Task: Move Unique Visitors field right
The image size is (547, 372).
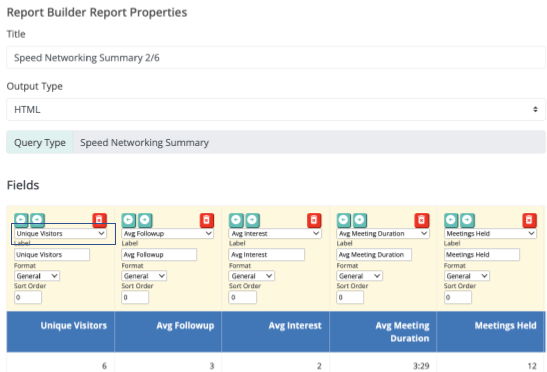Action: (37, 220)
